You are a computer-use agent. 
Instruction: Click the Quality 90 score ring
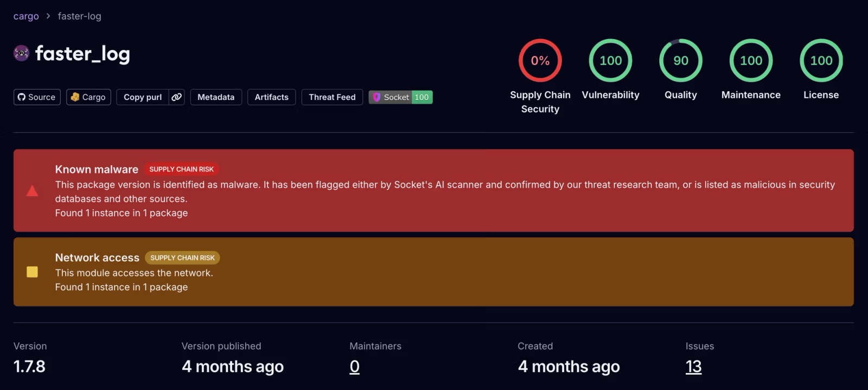[681, 60]
